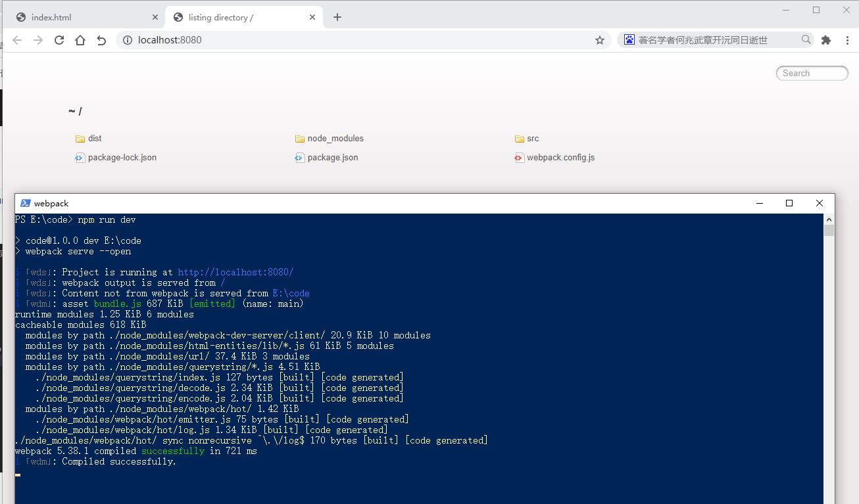Click the html-entities/lib modules line
Viewport: 859px width, 504px height.
click(x=210, y=346)
